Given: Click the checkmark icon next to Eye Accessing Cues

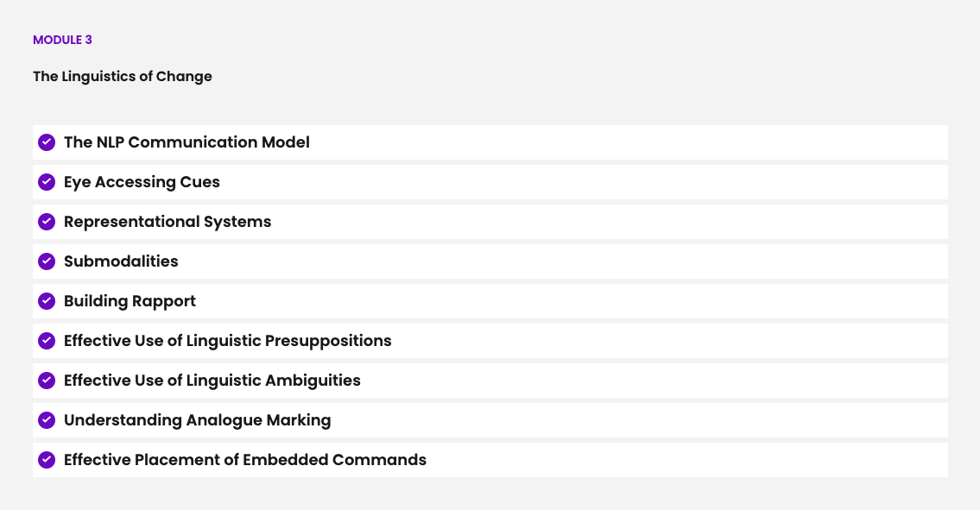Looking at the screenshot, I should click(47, 182).
